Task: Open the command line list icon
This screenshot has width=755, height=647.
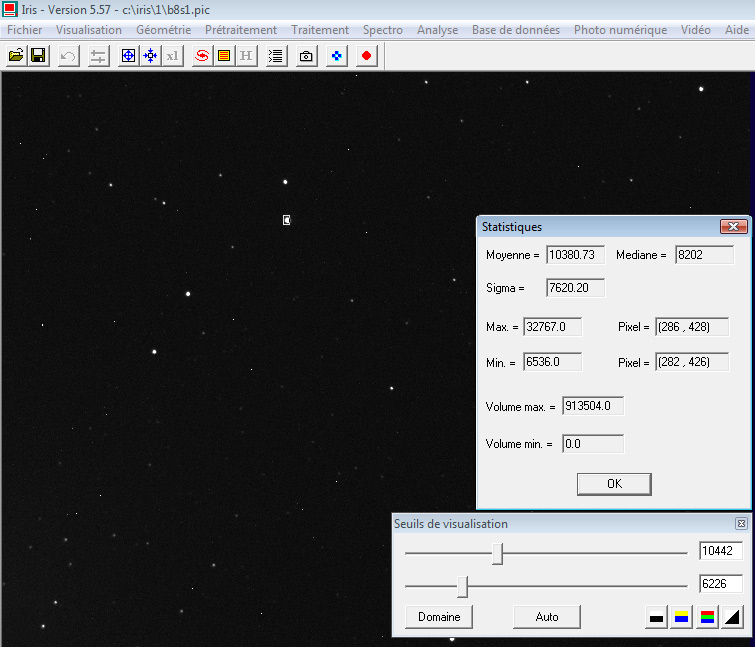Action: click(x=276, y=56)
